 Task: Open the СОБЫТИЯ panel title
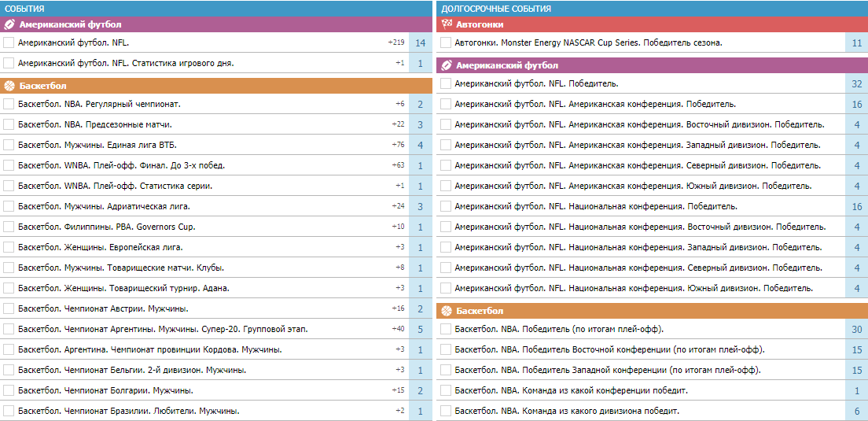pyautogui.click(x=25, y=9)
